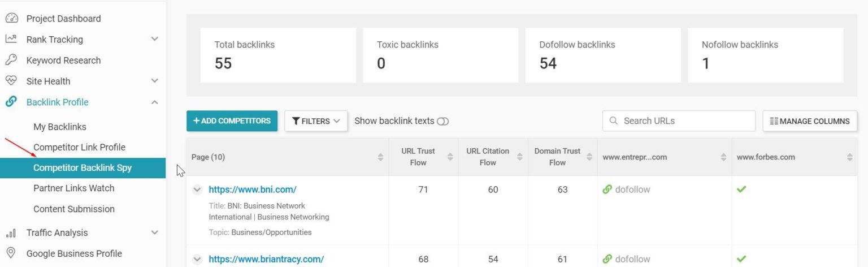Collapse the Backlink Profile menu section

click(155, 102)
